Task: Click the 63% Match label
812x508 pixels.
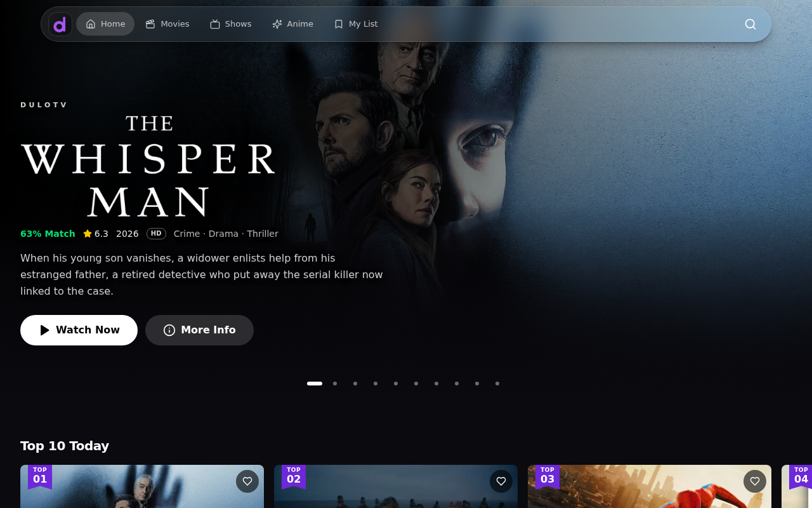Action: tap(48, 234)
